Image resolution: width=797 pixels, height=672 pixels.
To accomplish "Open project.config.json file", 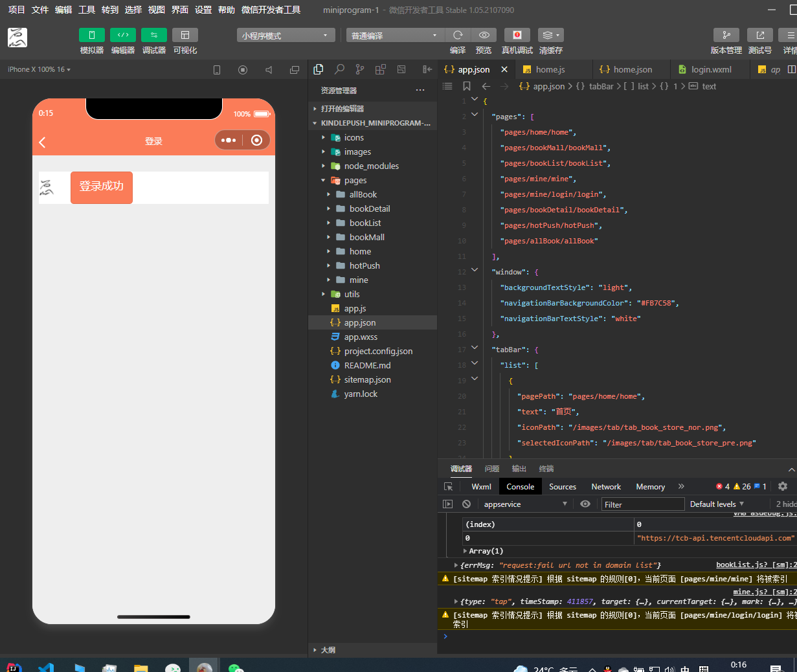I will (373, 351).
